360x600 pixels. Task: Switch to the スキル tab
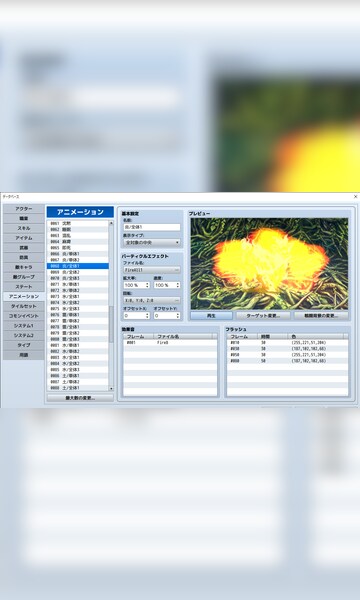tap(24, 228)
